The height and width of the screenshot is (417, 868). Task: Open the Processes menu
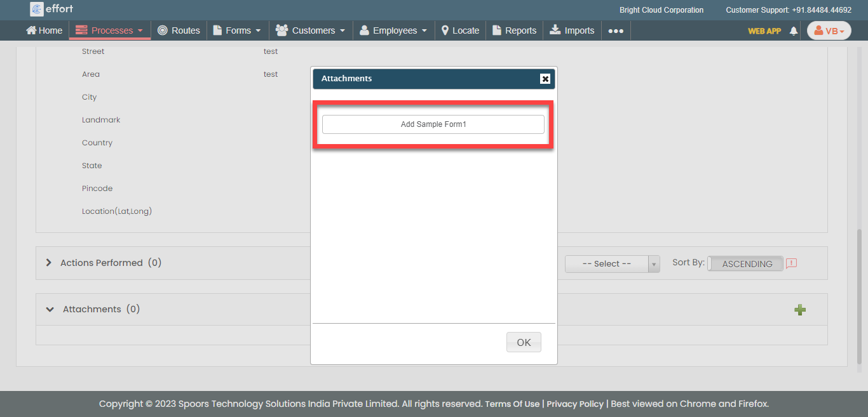pyautogui.click(x=110, y=30)
